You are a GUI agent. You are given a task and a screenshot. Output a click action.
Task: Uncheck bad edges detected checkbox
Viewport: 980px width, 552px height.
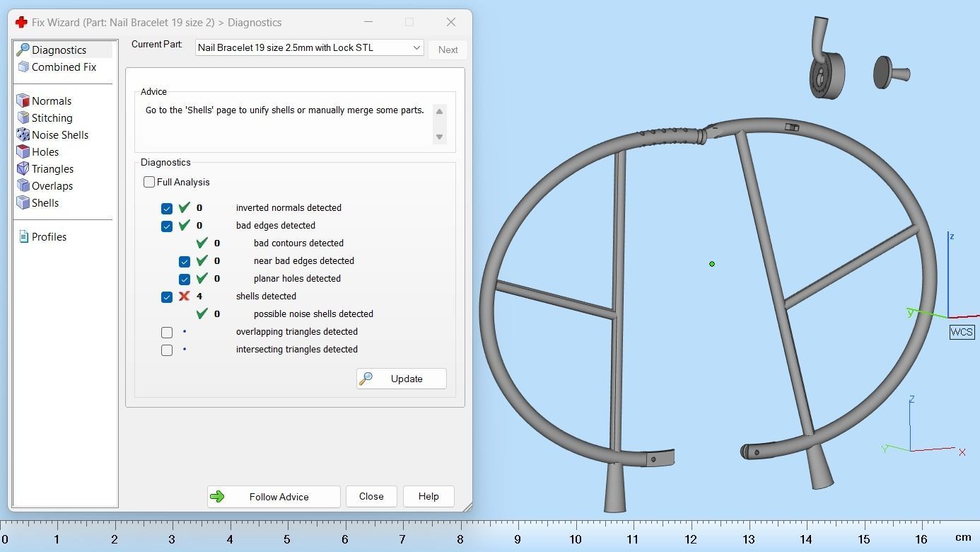tap(167, 226)
